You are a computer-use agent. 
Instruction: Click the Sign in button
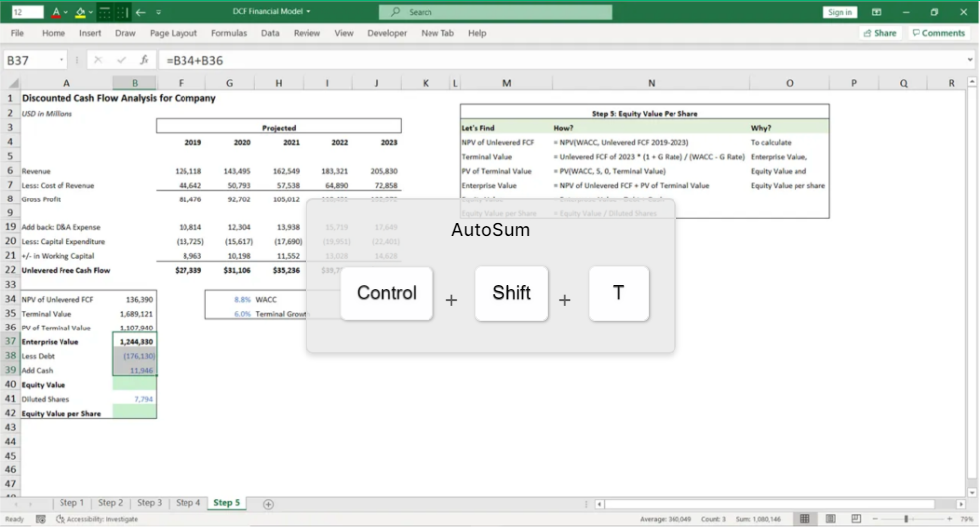[x=839, y=12]
